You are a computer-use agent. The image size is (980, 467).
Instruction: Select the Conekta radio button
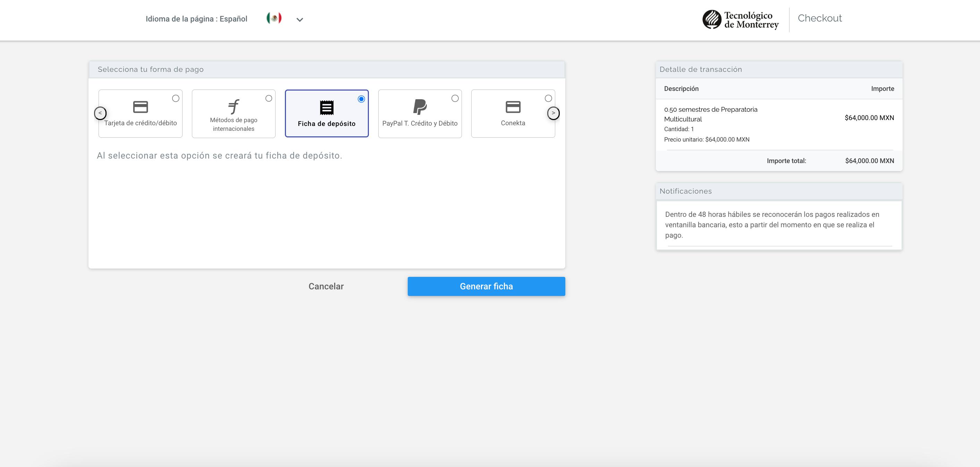(548, 99)
